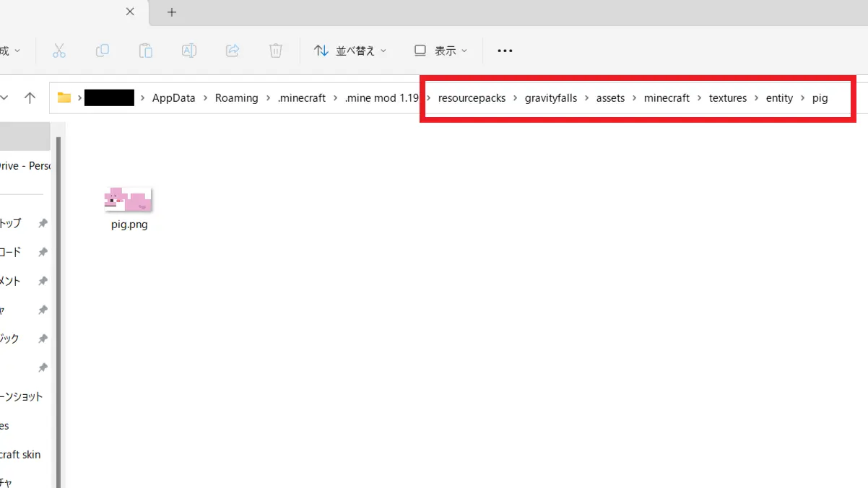This screenshot has width=868, height=488.
Task: Click the Delete trash can icon
Action: [276, 51]
